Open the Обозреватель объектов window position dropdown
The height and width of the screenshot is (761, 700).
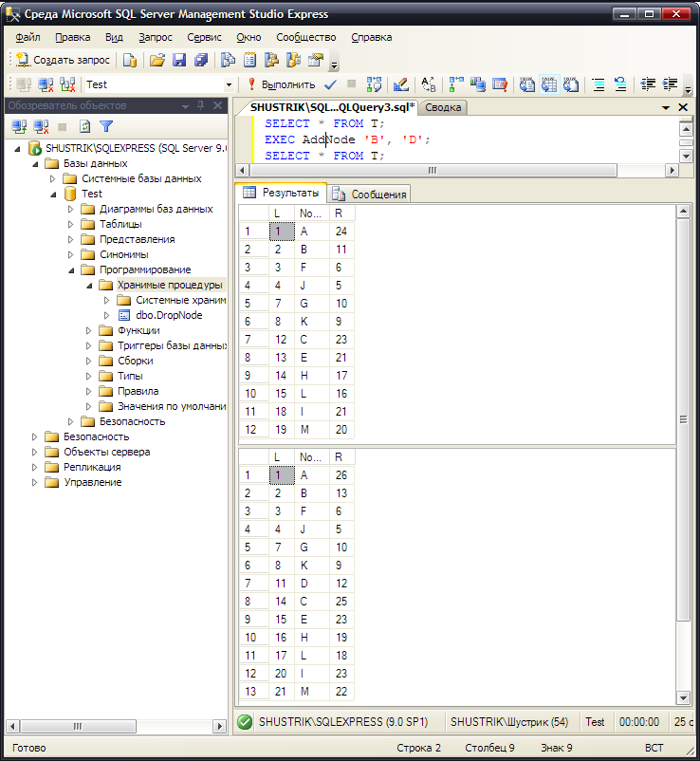coord(185,106)
